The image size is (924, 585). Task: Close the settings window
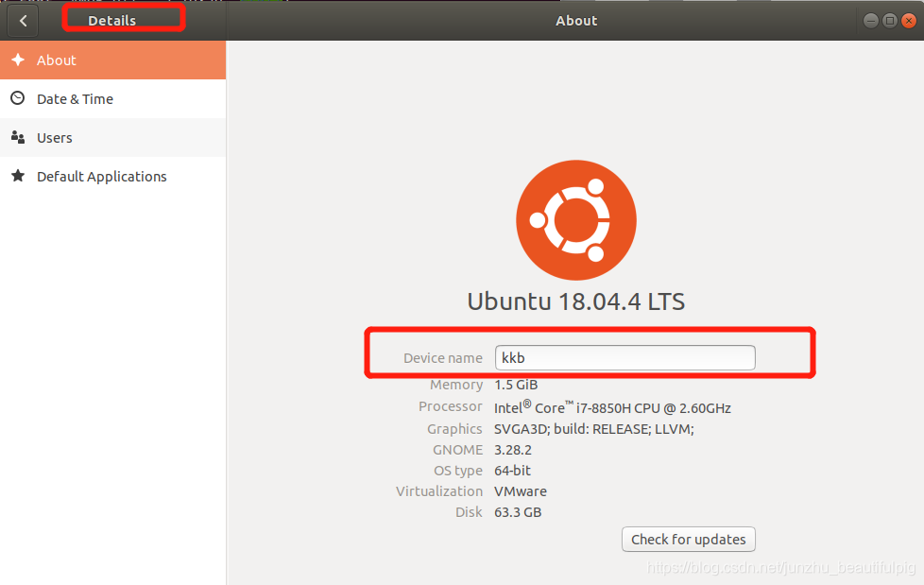click(909, 21)
